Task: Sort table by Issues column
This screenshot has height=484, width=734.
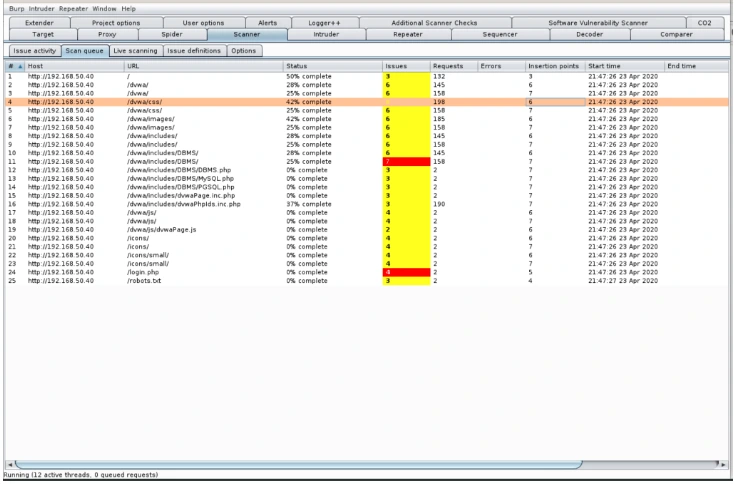Action: [x=406, y=66]
